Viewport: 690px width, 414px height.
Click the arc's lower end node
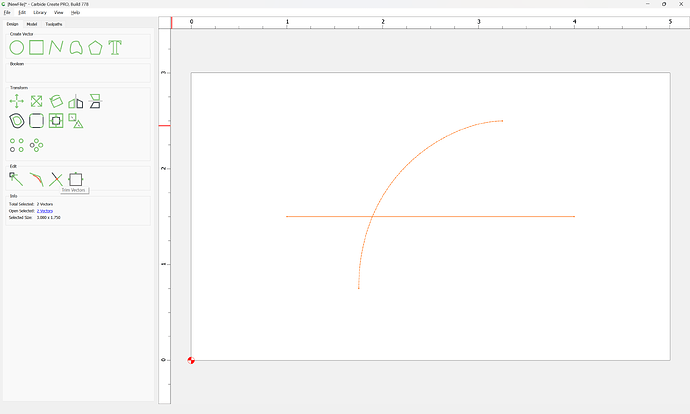coord(359,288)
